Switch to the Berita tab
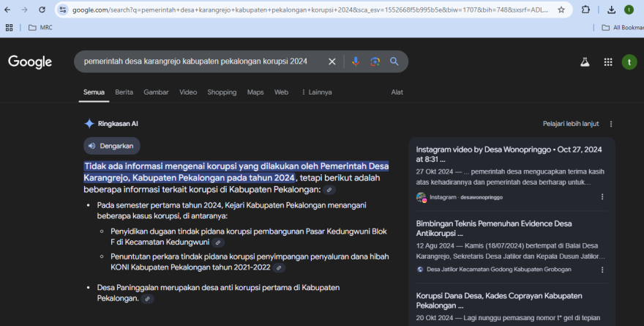The image size is (644, 326). [124, 92]
